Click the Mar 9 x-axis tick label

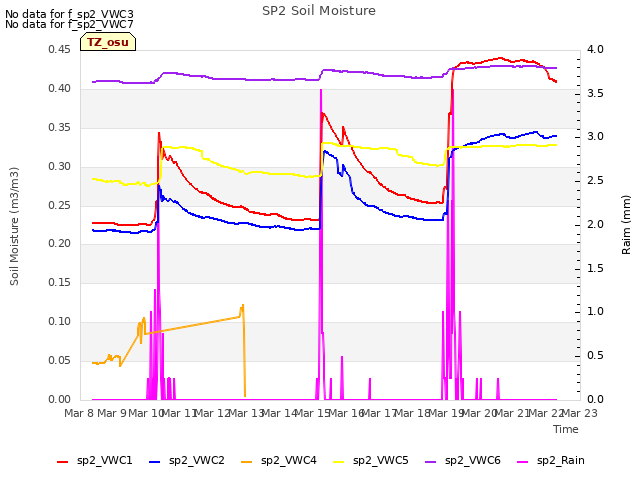[112, 413]
